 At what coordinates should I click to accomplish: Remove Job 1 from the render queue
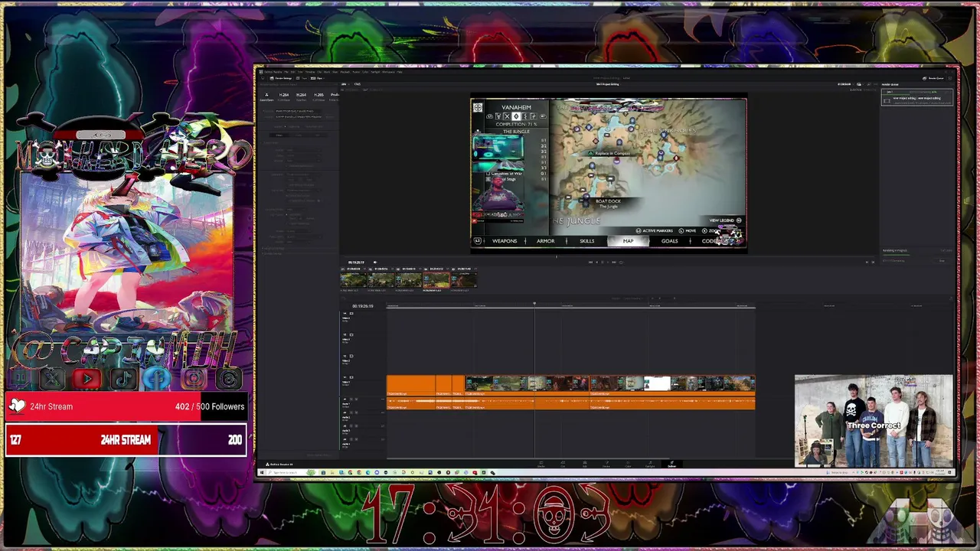951,92
